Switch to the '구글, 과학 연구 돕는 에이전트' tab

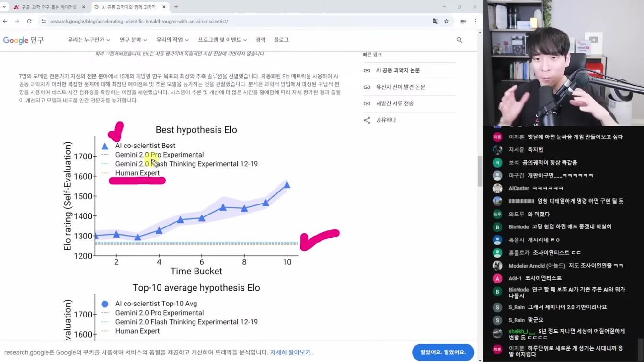click(x=49, y=7)
